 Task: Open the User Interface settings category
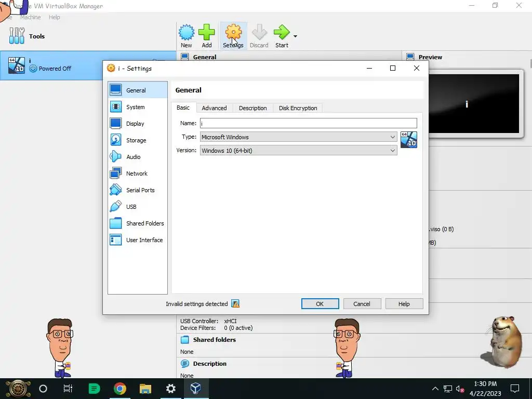point(137,240)
